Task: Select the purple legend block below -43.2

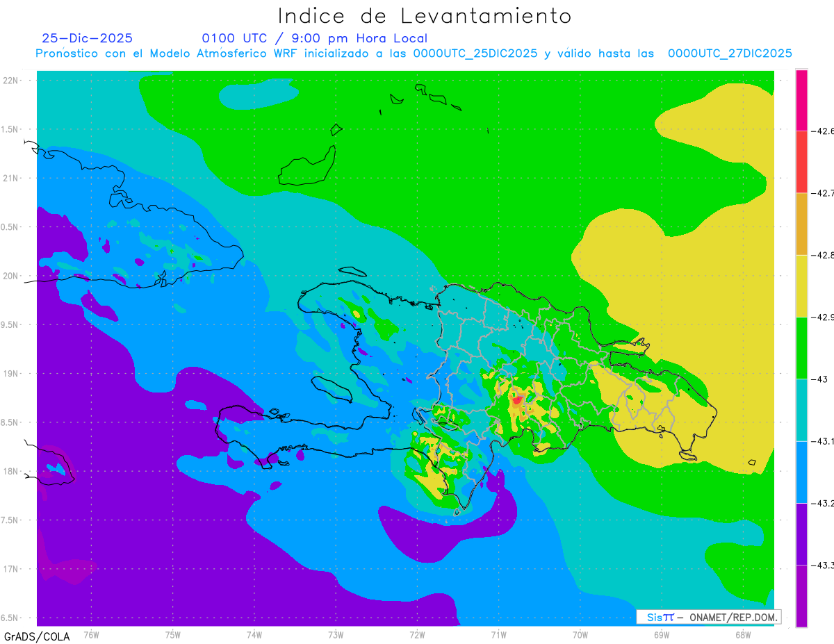Action: pos(802,534)
